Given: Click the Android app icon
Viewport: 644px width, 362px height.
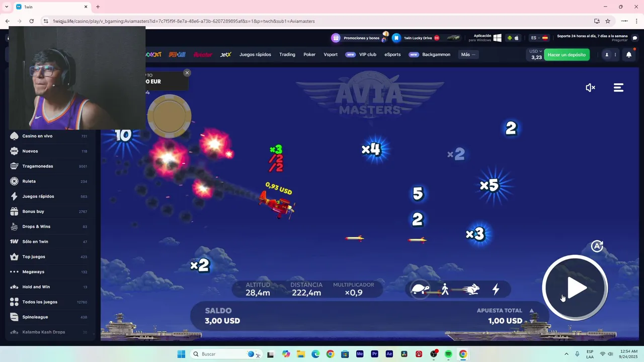Looking at the screenshot, I should [x=509, y=38].
